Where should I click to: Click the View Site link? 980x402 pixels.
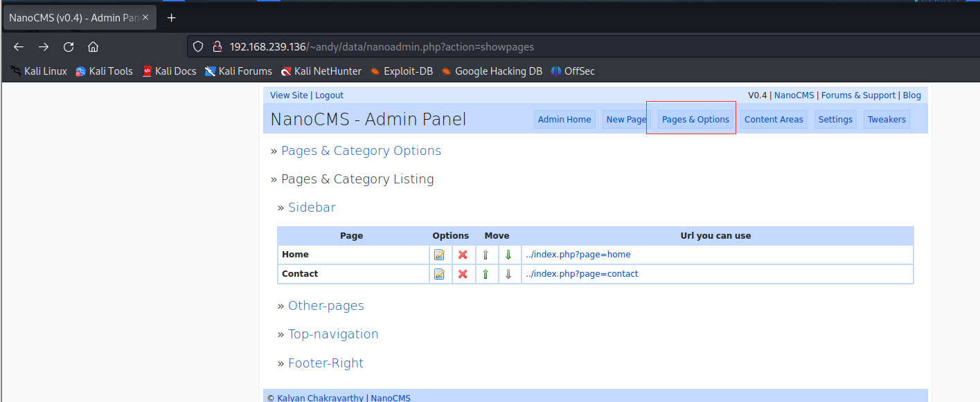click(289, 95)
